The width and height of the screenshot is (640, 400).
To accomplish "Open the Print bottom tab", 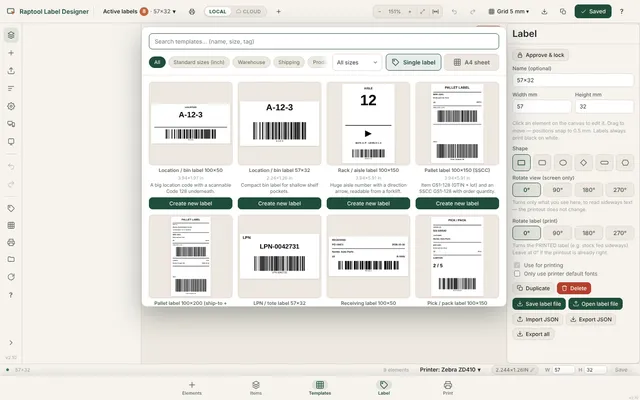I will click(448, 388).
